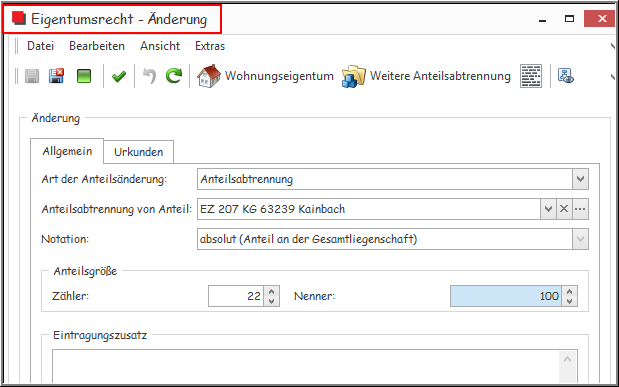Click the gray undo arrow icon
619x387 pixels.
pos(150,76)
